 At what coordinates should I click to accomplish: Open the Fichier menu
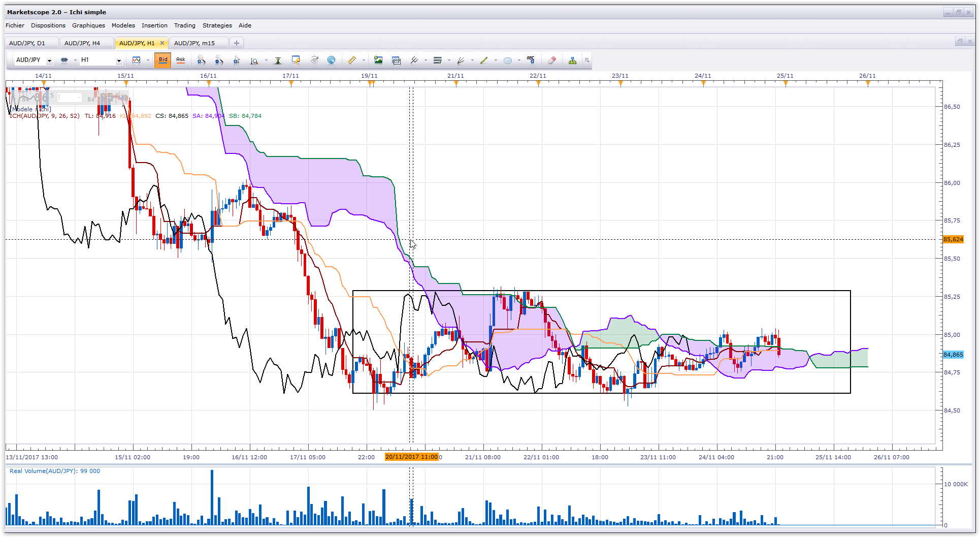[15, 25]
